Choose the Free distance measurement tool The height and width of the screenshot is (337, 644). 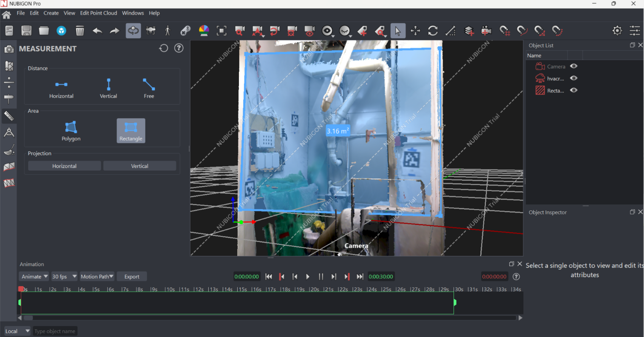[149, 88]
